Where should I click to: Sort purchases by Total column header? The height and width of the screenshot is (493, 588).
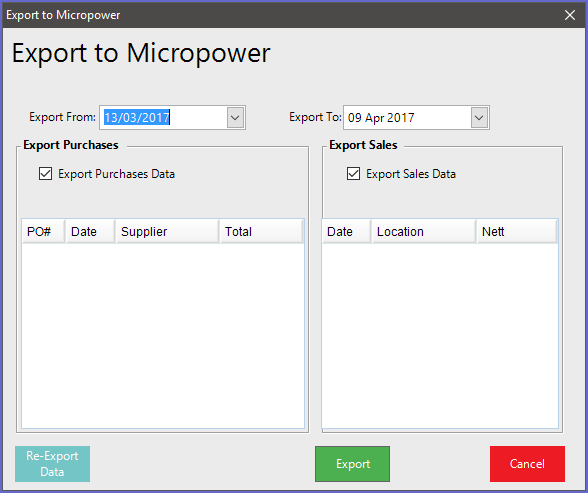[x=261, y=232]
